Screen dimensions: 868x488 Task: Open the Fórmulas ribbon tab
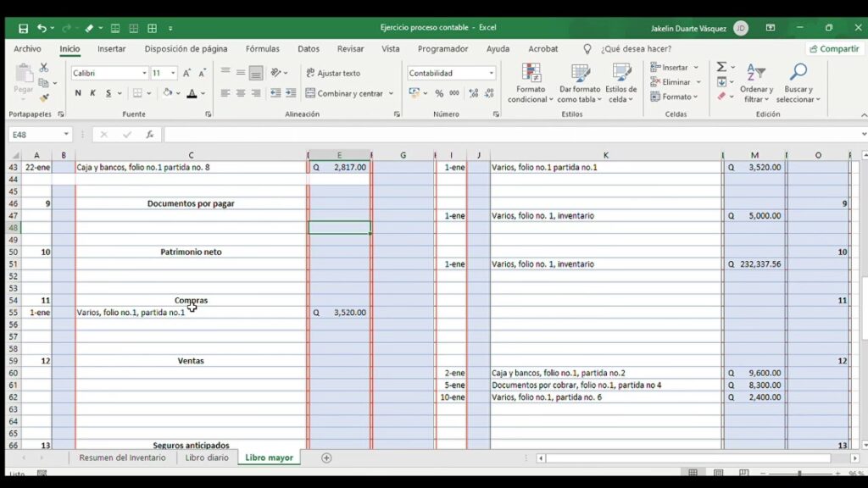[262, 49]
